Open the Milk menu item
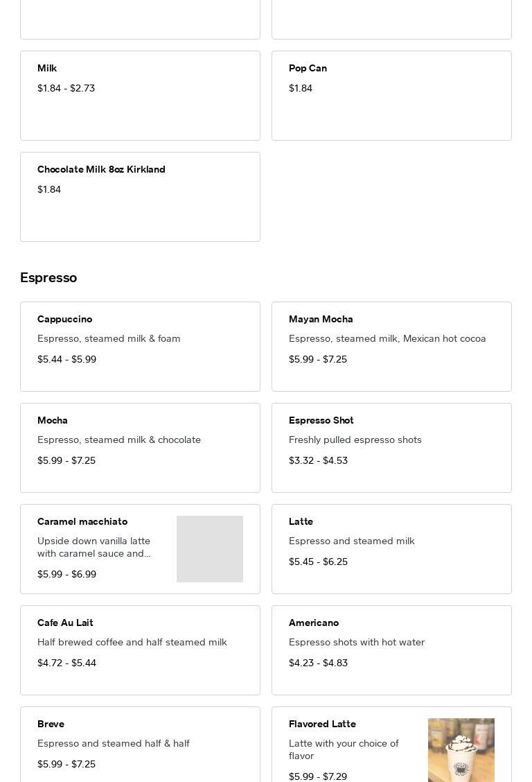 [140, 96]
